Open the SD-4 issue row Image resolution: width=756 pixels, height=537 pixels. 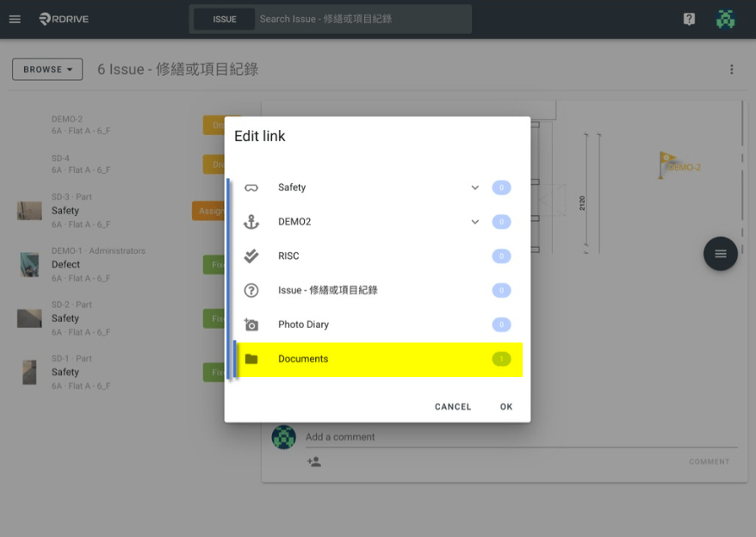point(121,164)
